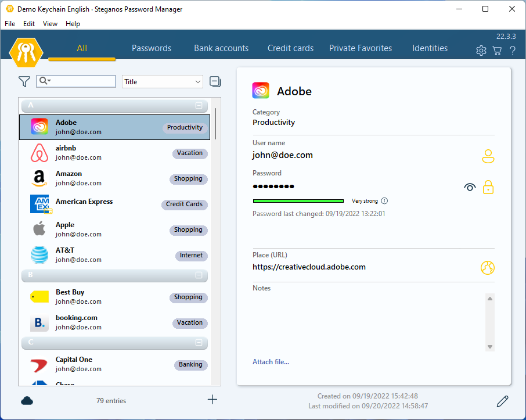Screen dimensions: 526x420
Task: Edit the entry with the pencil icon
Action: pyautogui.click(x=503, y=401)
